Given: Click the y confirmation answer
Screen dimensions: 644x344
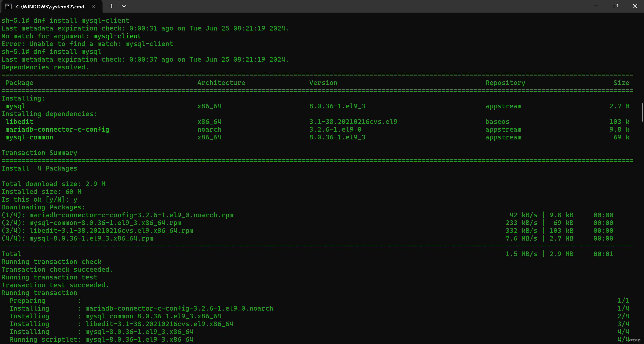Looking at the screenshot, I should pos(76,199).
